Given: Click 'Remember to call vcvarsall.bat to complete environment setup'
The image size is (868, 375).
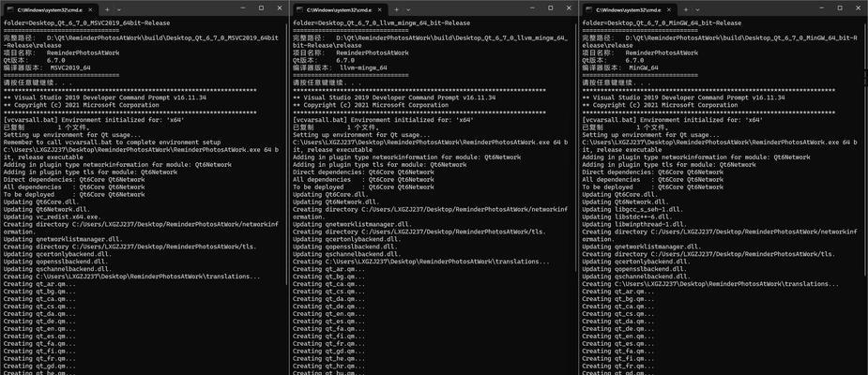Looking at the screenshot, I should 112,142.
